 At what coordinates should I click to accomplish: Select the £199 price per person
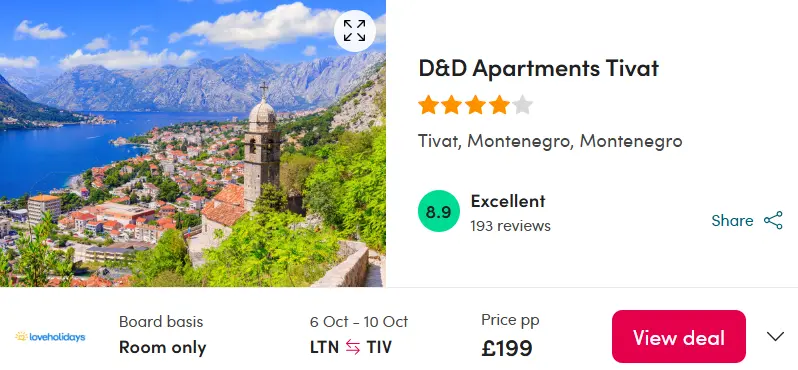point(507,348)
